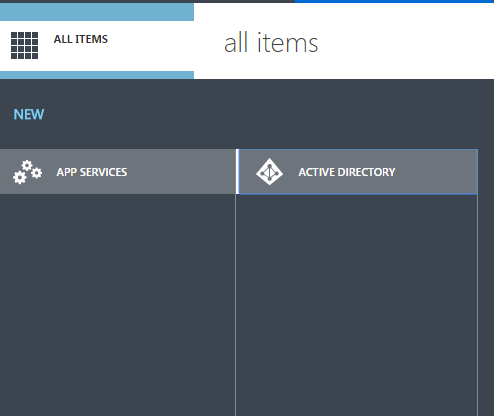Select the ALL ITEMS navigation label
Screen dimensions: 494x416
tap(81, 39)
